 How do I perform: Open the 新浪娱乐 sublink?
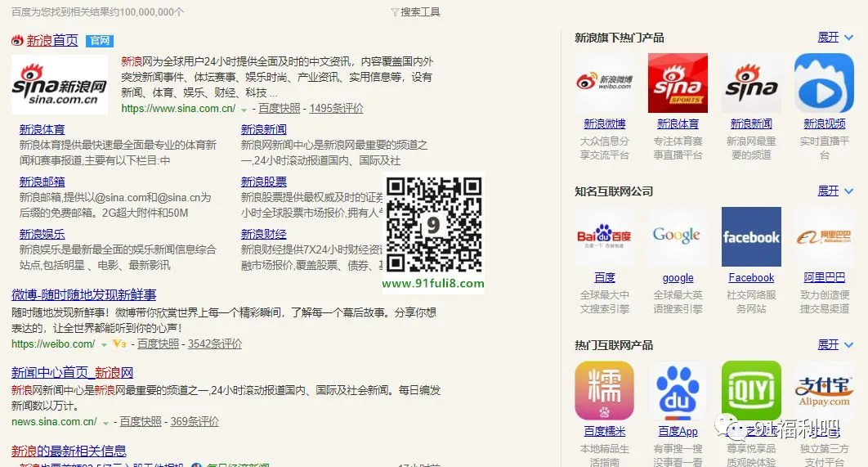click(42, 234)
